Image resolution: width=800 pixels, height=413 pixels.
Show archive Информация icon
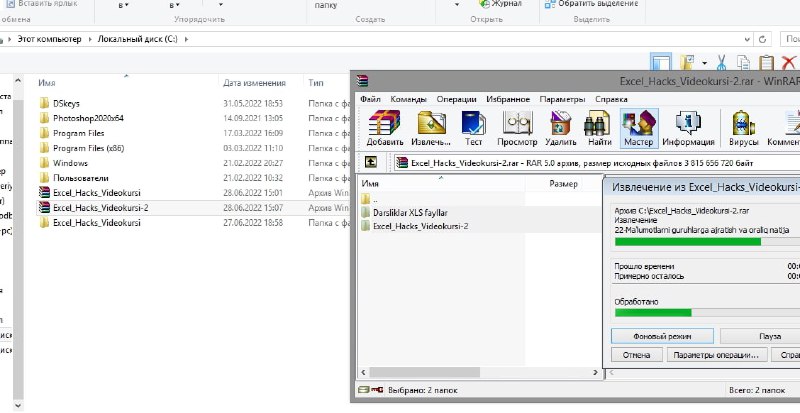point(688,128)
